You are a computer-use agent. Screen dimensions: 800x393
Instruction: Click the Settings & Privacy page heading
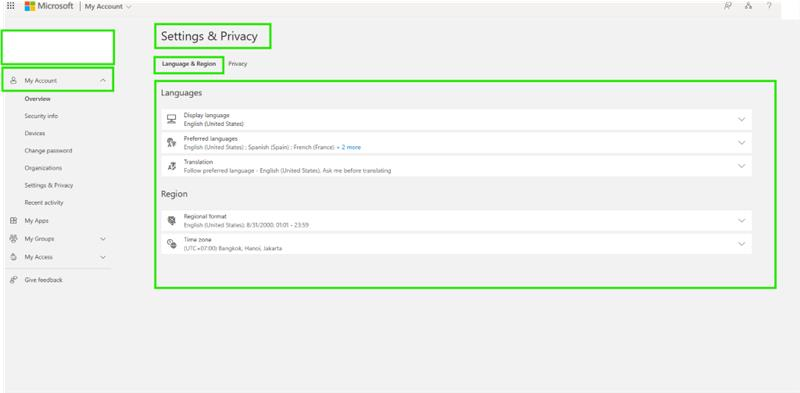(209, 36)
